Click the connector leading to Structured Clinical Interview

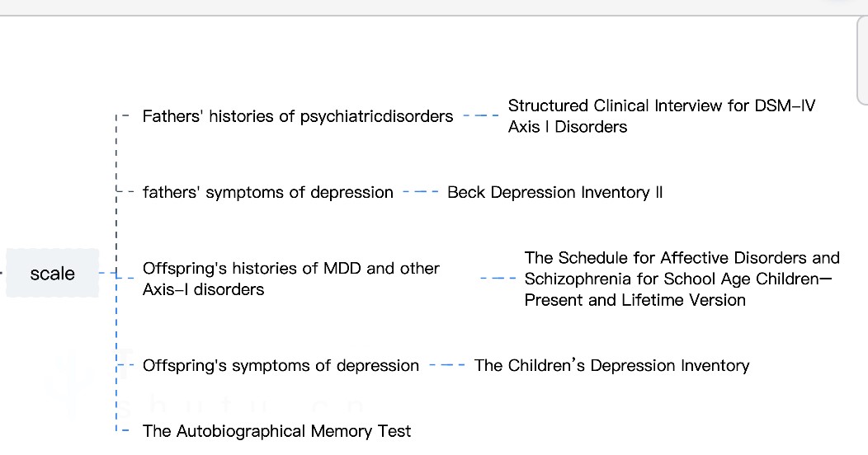point(481,116)
